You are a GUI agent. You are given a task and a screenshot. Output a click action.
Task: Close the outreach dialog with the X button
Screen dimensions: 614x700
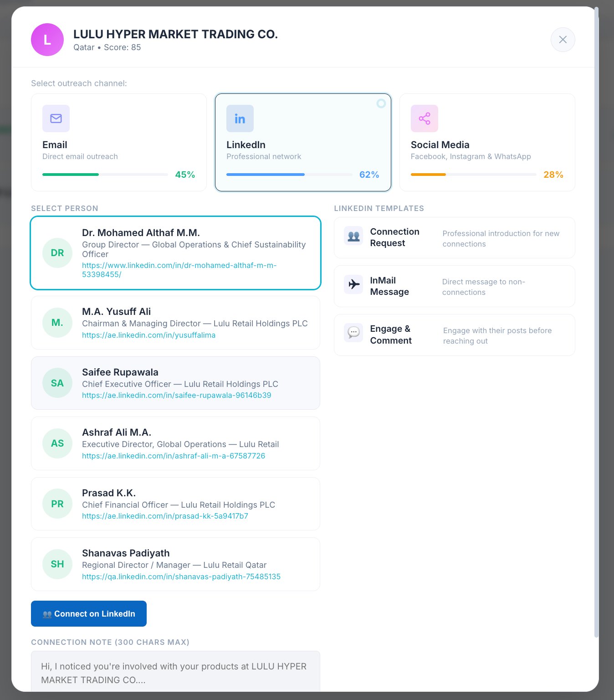pyautogui.click(x=563, y=40)
